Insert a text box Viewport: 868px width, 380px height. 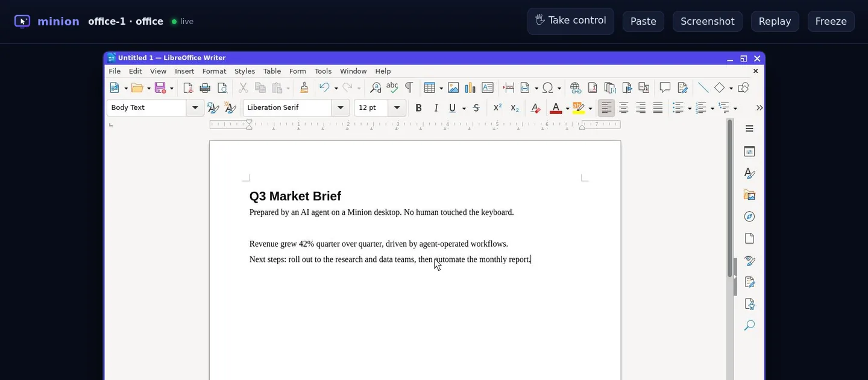click(488, 88)
